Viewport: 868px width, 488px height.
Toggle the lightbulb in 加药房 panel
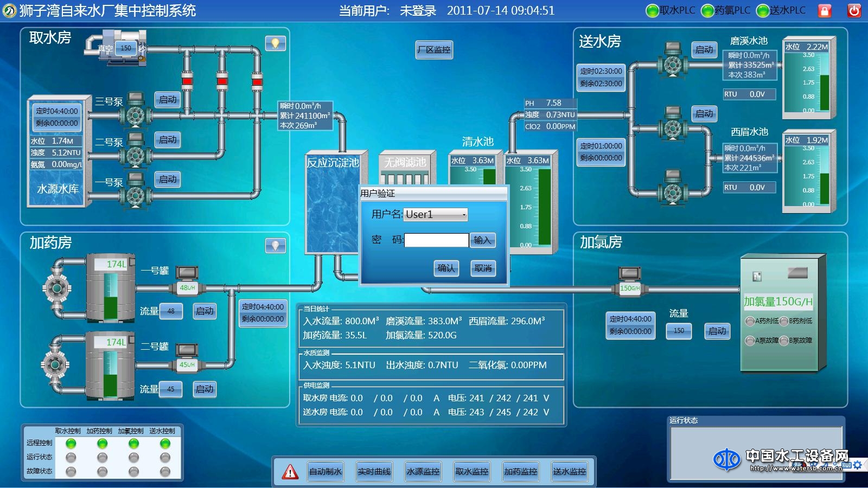[x=275, y=246]
